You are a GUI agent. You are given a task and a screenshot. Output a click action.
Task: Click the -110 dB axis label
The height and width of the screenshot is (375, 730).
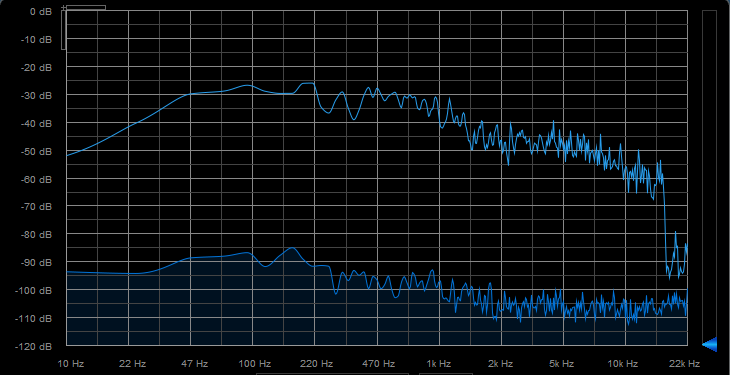click(x=35, y=318)
